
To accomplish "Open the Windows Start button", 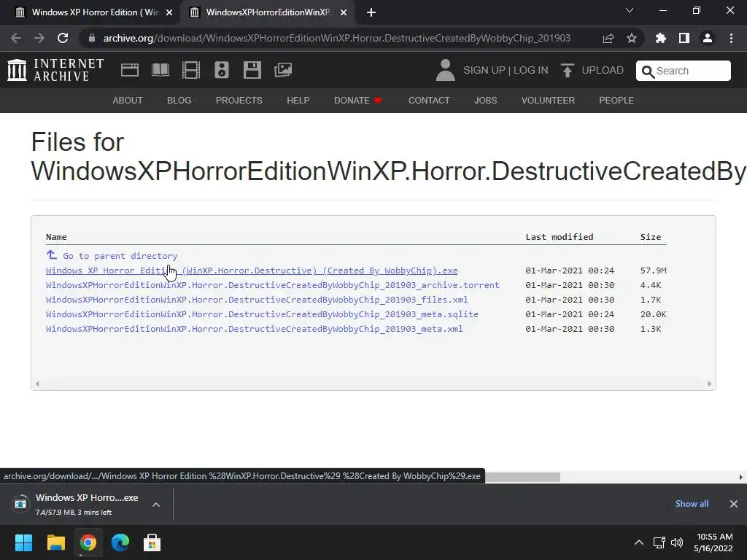I will [x=23, y=542].
